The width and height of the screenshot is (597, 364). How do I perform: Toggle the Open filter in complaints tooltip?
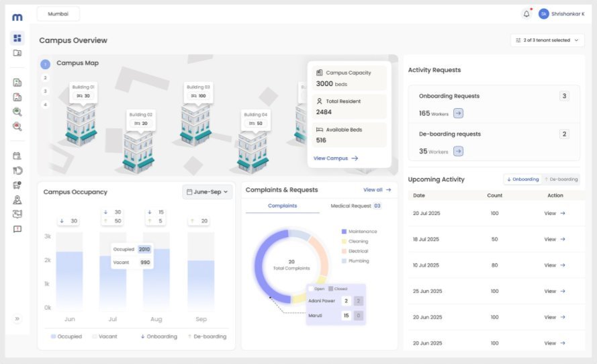(x=316, y=289)
